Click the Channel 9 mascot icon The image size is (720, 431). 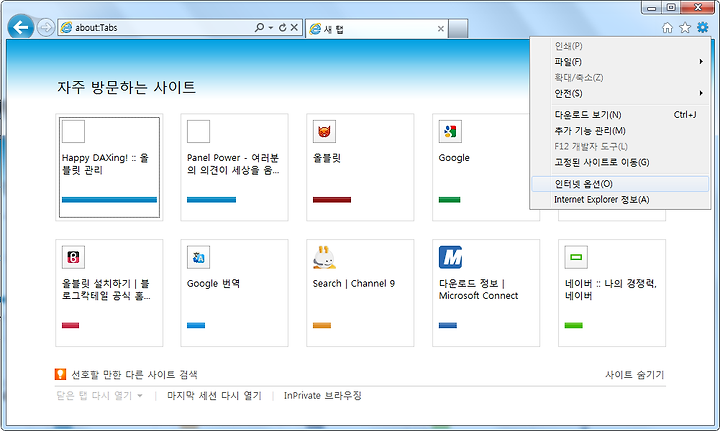pos(324,257)
